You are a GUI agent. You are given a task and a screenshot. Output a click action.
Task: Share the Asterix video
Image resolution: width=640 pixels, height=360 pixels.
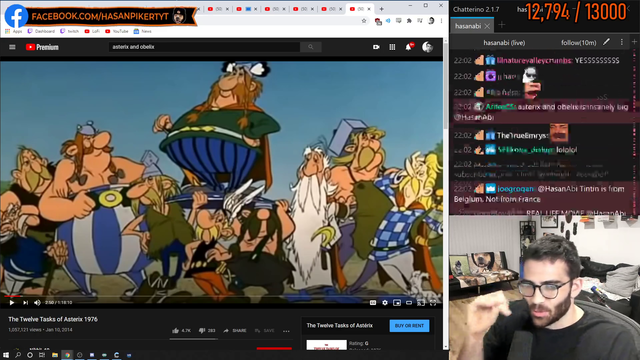pyautogui.click(x=235, y=331)
